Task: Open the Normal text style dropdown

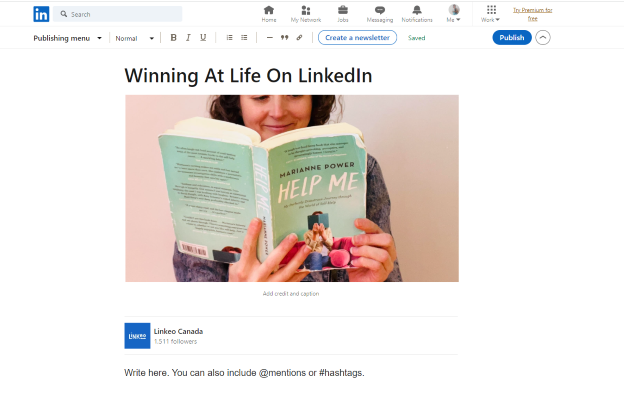Action: tap(135, 38)
